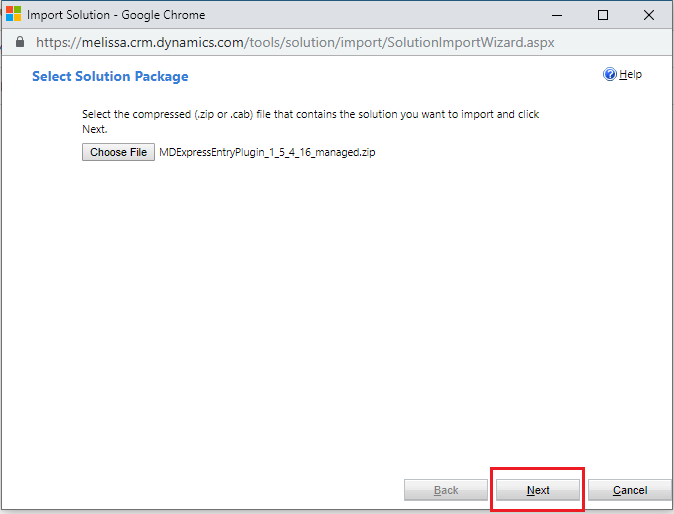Image resolution: width=674 pixels, height=514 pixels.
Task: Click the MDExpressEntryPlugin zip file name
Action: tap(267, 153)
